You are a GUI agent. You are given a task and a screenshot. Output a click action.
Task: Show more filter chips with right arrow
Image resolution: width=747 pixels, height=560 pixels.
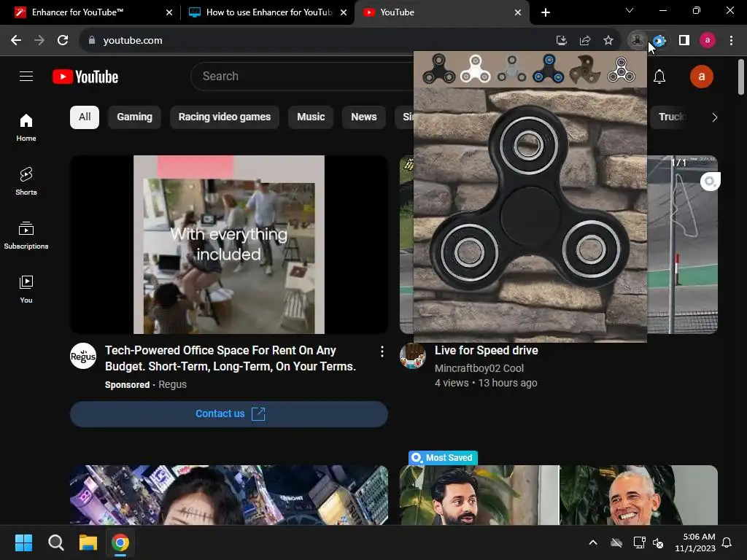[x=714, y=117]
